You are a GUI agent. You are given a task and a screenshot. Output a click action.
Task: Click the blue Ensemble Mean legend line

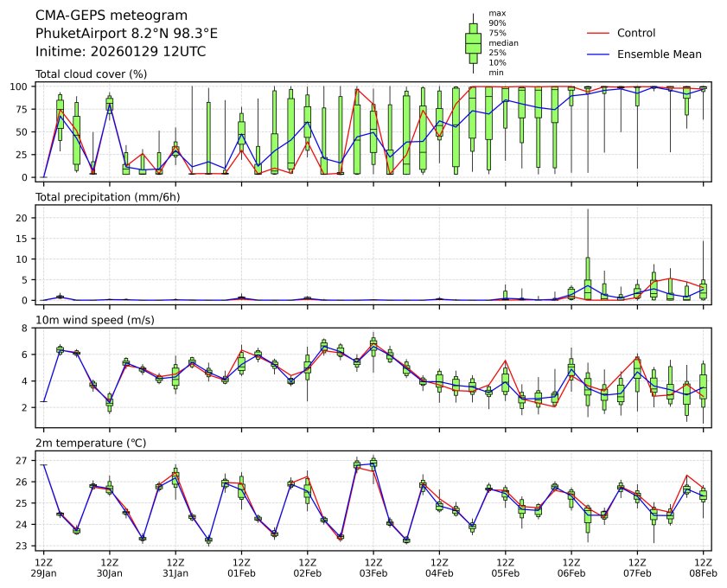click(x=598, y=54)
